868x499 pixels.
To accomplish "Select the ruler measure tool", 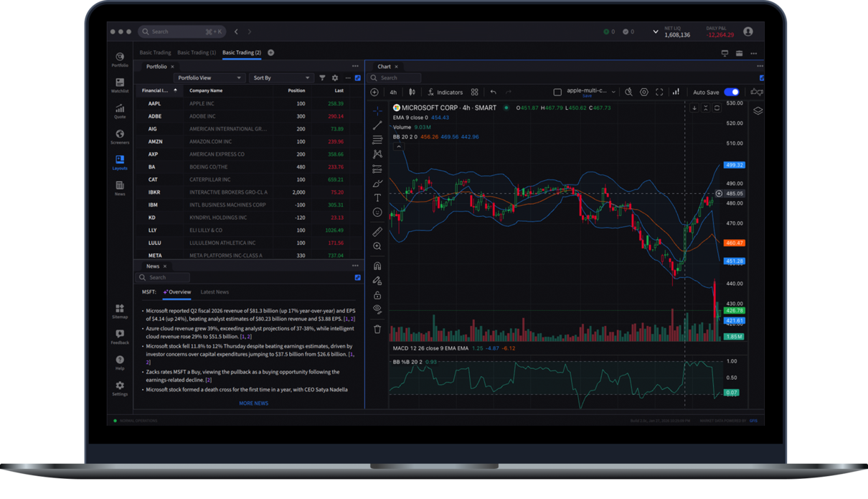I will [x=377, y=232].
